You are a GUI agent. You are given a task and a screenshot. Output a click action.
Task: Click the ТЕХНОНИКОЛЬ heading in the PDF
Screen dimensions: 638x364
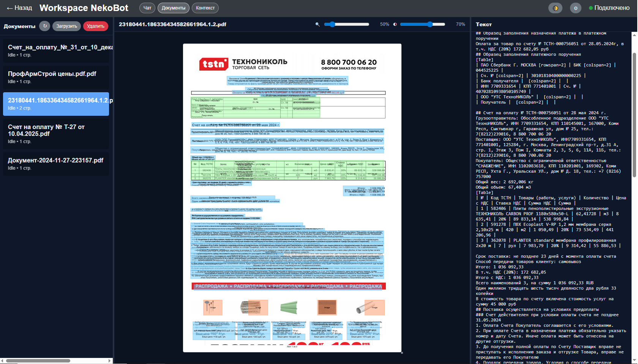260,61
